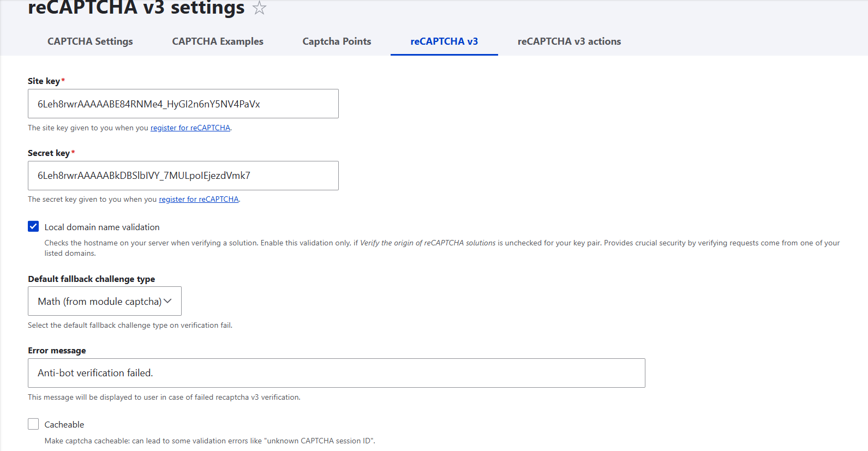Viewport: 868px width, 451px height.
Task: Click the Error message text field
Action: (x=336, y=373)
